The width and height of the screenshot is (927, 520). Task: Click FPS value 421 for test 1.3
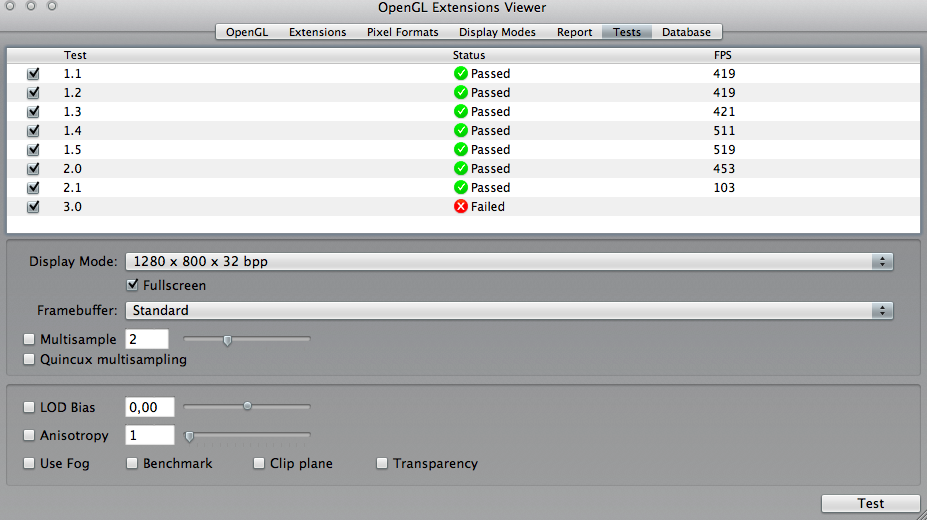pyautogui.click(x=724, y=112)
